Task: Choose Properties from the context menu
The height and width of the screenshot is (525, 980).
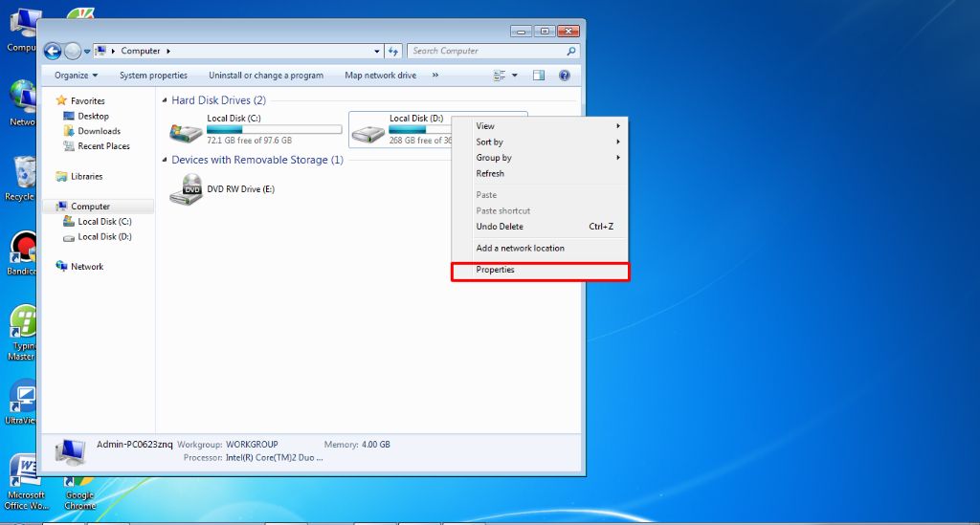Action: tap(540, 270)
